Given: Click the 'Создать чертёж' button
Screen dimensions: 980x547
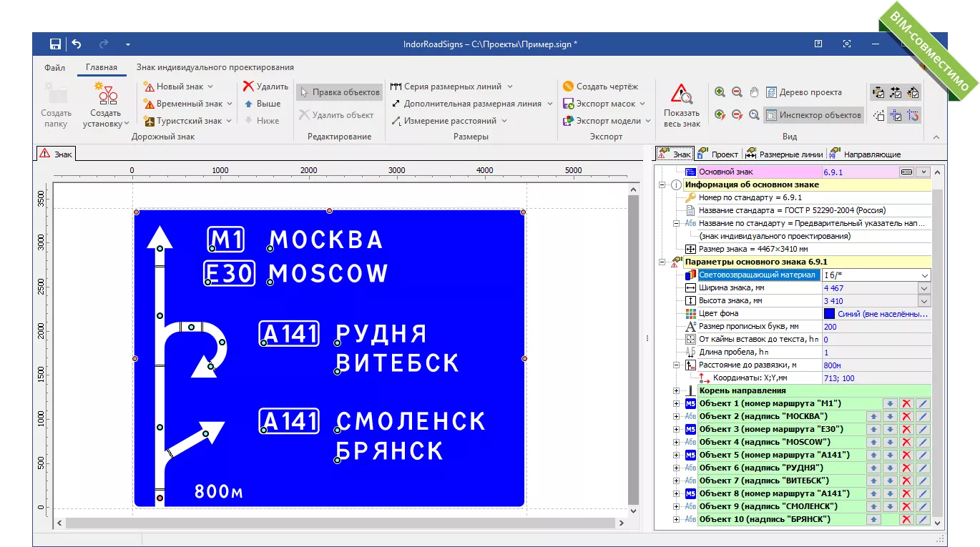Looking at the screenshot, I should [x=600, y=87].
